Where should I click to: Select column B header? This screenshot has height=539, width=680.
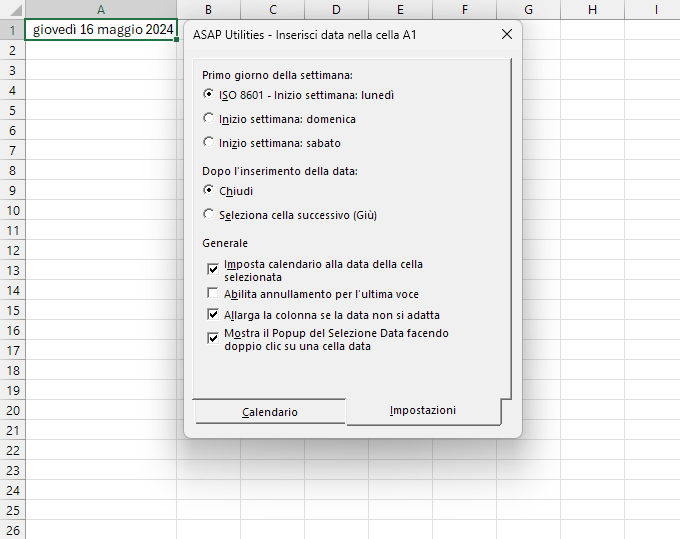pos(209,10)
